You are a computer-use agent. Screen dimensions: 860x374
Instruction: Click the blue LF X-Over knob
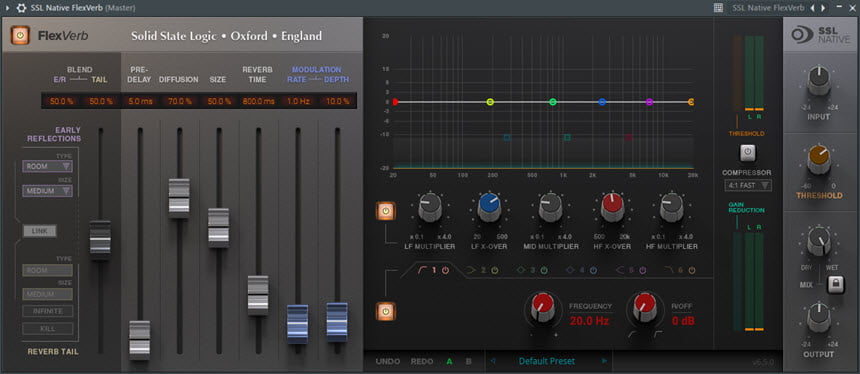pos(489,206)
